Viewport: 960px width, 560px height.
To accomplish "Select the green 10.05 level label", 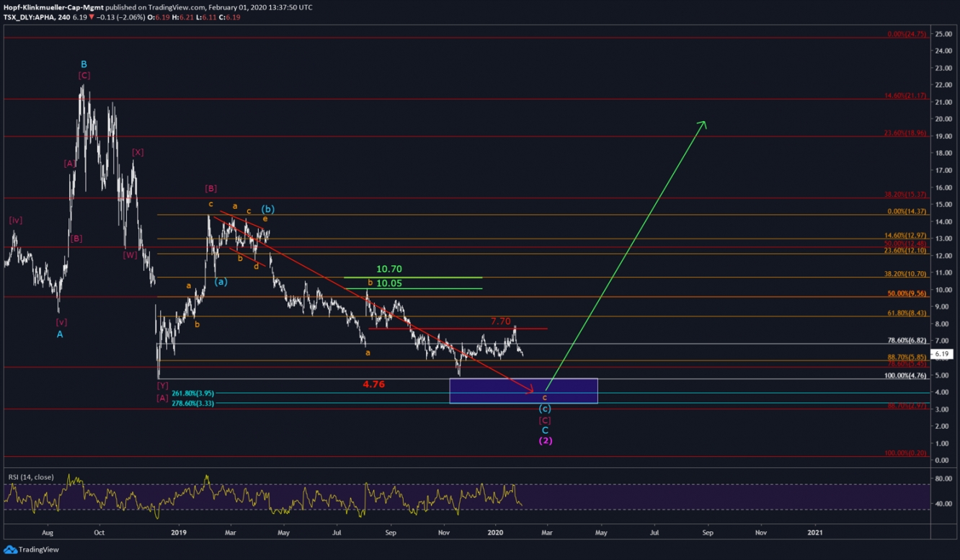I will coord(389,283).
